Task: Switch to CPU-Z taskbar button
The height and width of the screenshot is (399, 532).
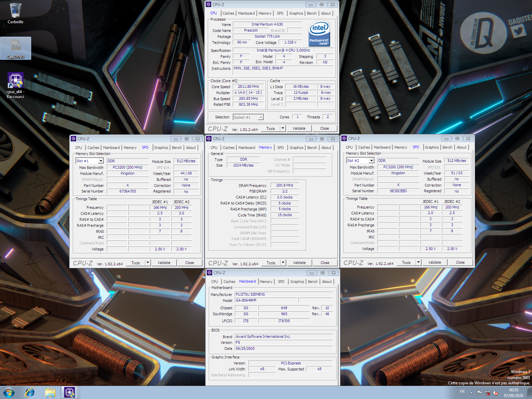Action: click(69, 393)
